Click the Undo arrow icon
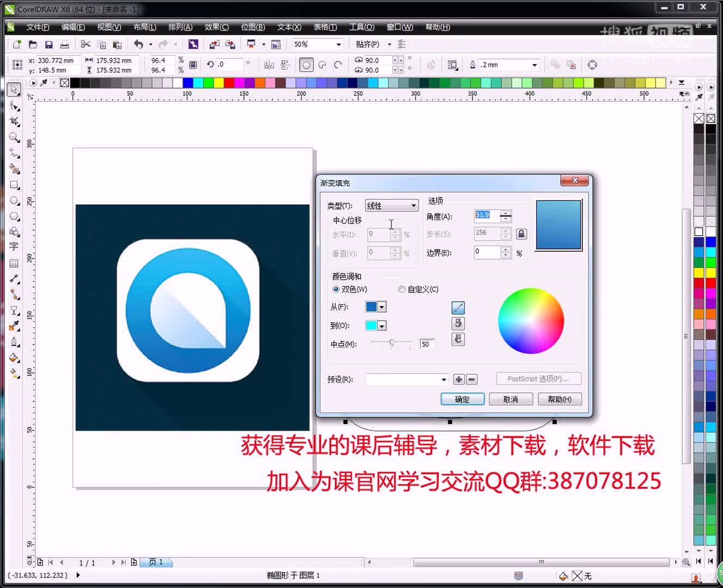Screen dimensions: 723x588 tap(139, 44)
